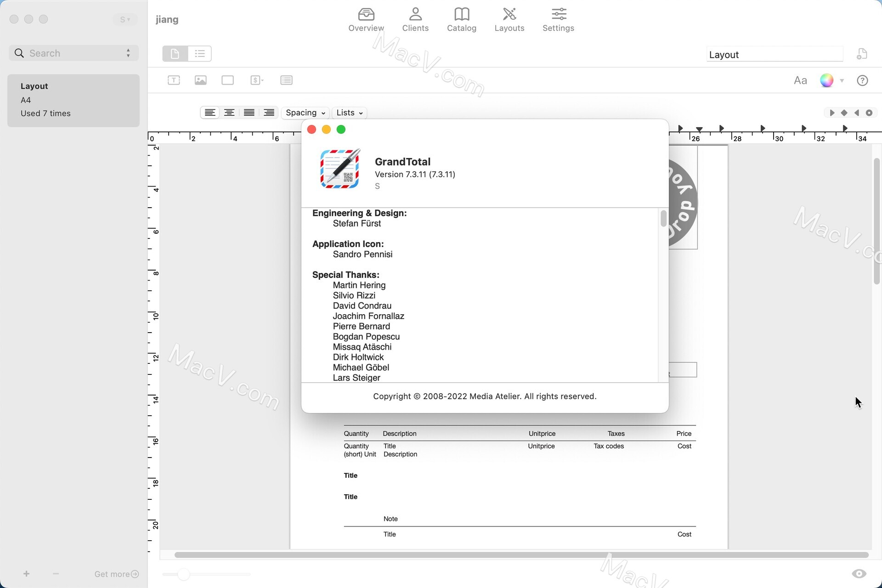Select the Layout A4 item in sidebar
Viewport: 882px width, 588px height.
[x=73, y=100]
